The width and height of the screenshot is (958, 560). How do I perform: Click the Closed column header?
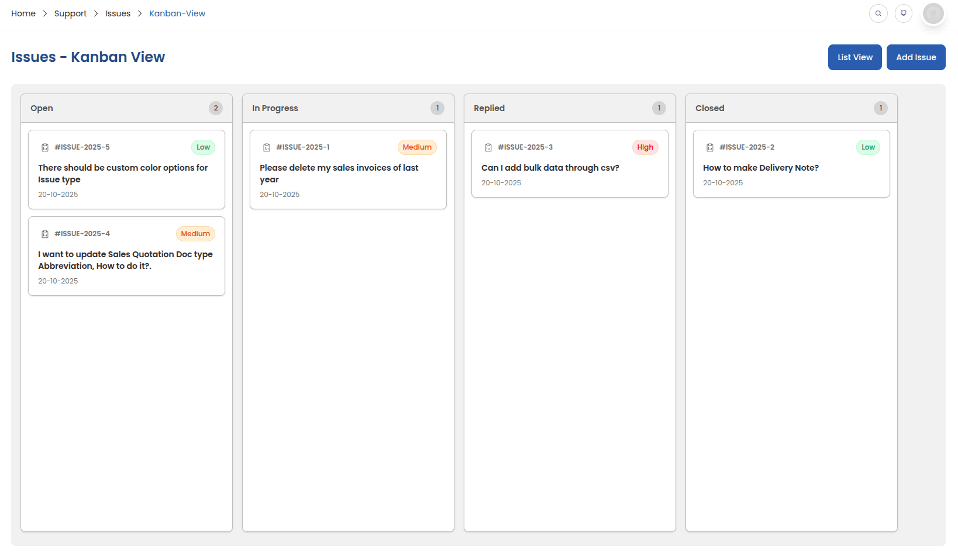(x=709, y=108)
